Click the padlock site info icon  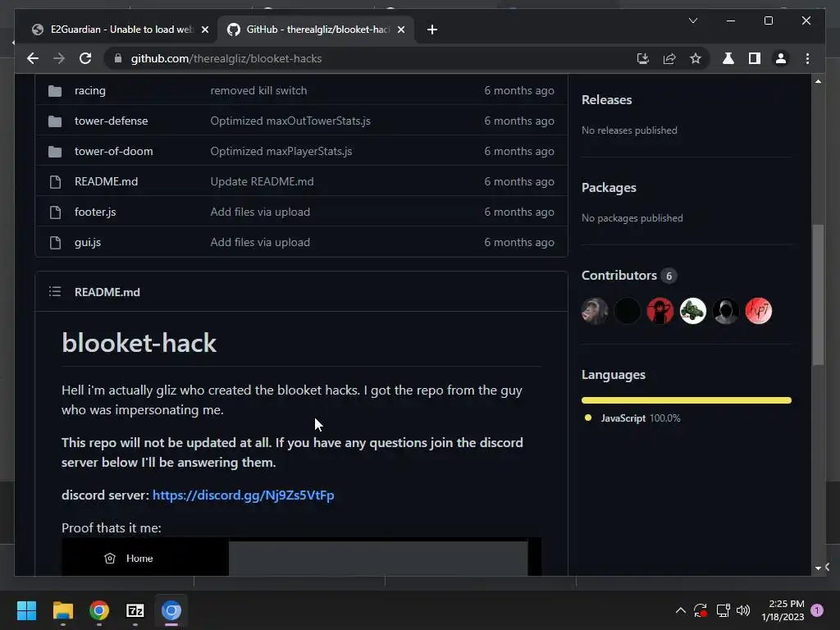coord(118,58)
